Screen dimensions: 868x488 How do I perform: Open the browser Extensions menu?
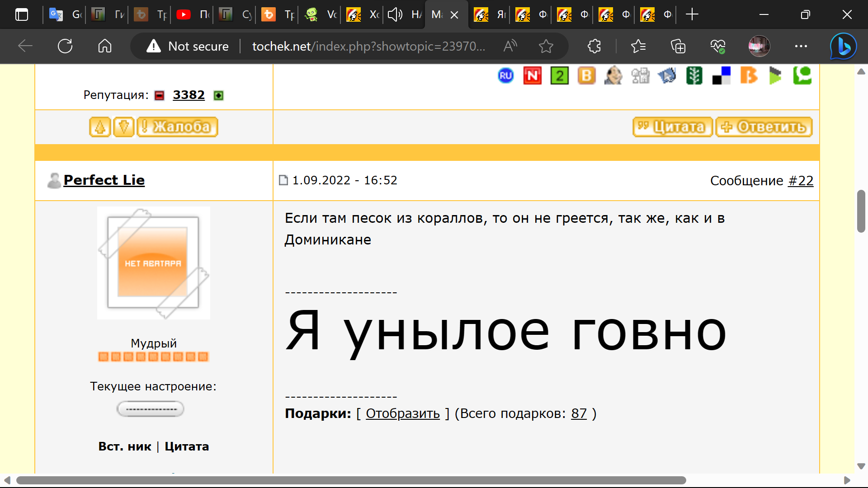pos(594,46)
